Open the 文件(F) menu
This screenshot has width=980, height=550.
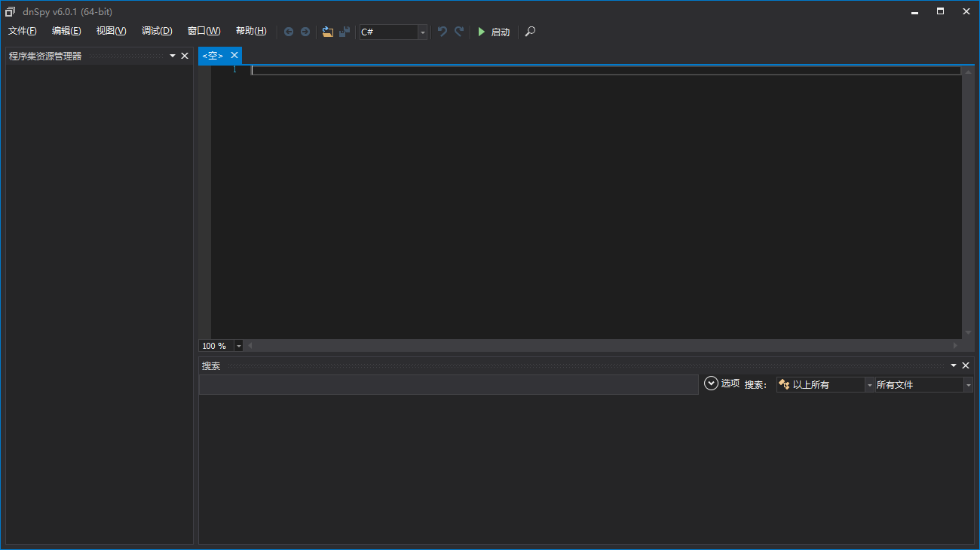point(23,31)
